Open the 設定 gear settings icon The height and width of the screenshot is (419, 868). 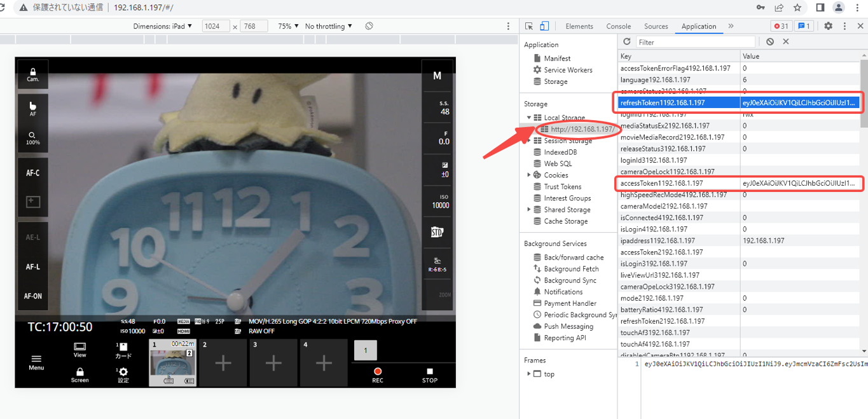pyautogui.click(x=123, y=375)
